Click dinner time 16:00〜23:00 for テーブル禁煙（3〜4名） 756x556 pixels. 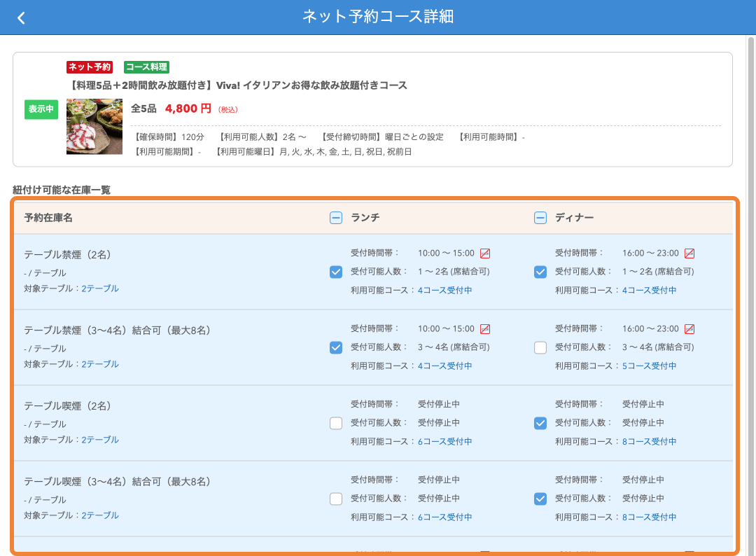tap(650, 329)
